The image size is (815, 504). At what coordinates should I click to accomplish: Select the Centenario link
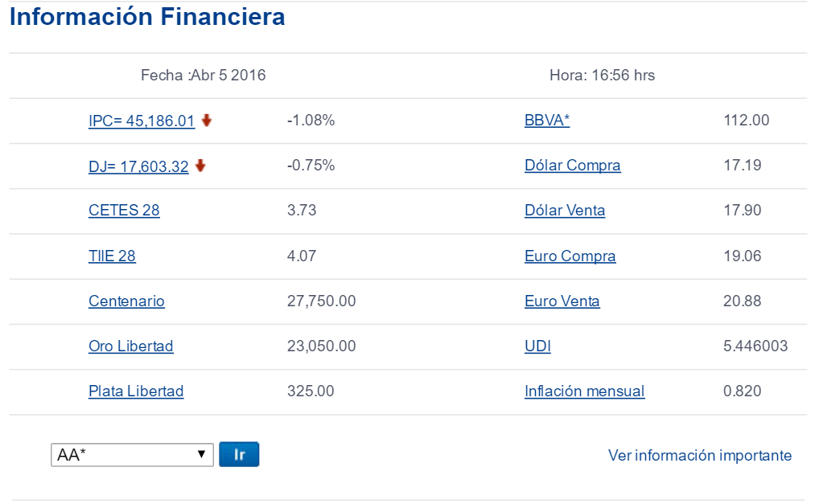[126, 301]
